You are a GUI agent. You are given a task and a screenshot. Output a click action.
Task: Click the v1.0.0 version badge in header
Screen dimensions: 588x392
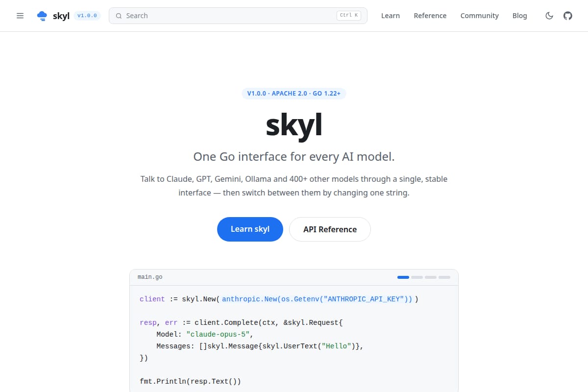(x=87, y=16)
